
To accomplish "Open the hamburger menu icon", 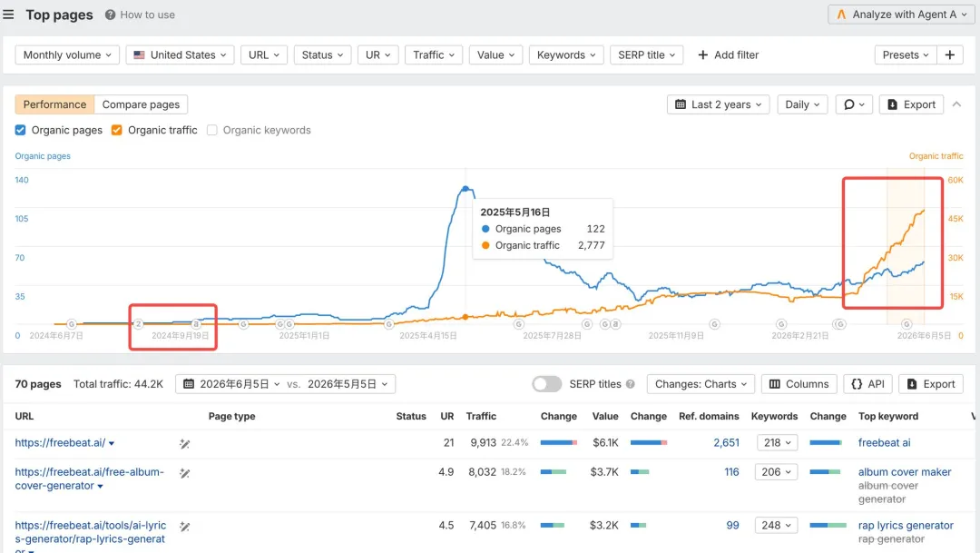I will click(8, 15).
